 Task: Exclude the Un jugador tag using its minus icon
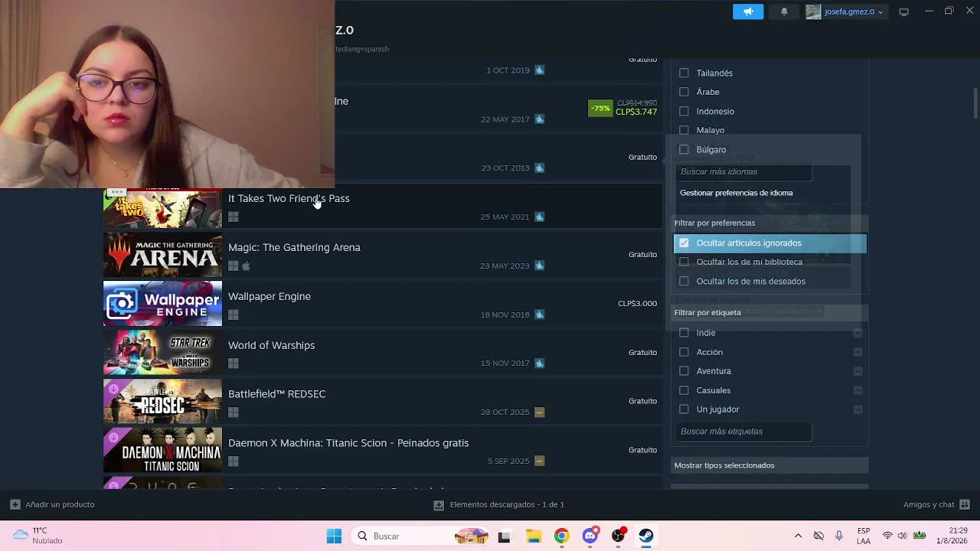click(x=857, y=409)
